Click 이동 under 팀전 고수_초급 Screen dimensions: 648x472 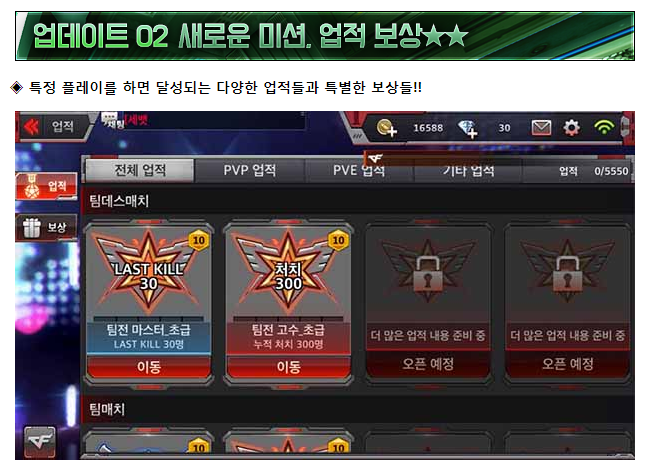(288, 367)
